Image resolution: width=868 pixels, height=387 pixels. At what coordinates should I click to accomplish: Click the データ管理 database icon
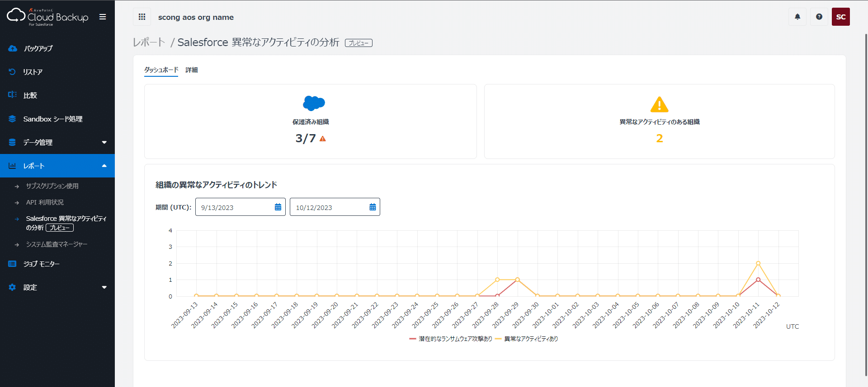[12, 142]
